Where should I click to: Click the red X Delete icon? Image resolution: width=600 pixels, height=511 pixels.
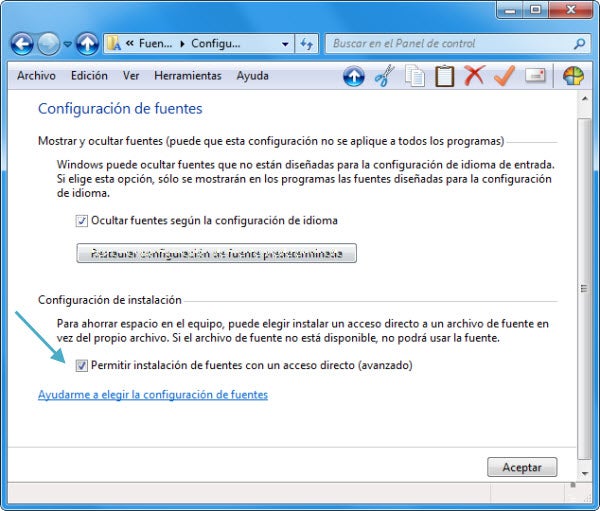click(x=474, y=76)
